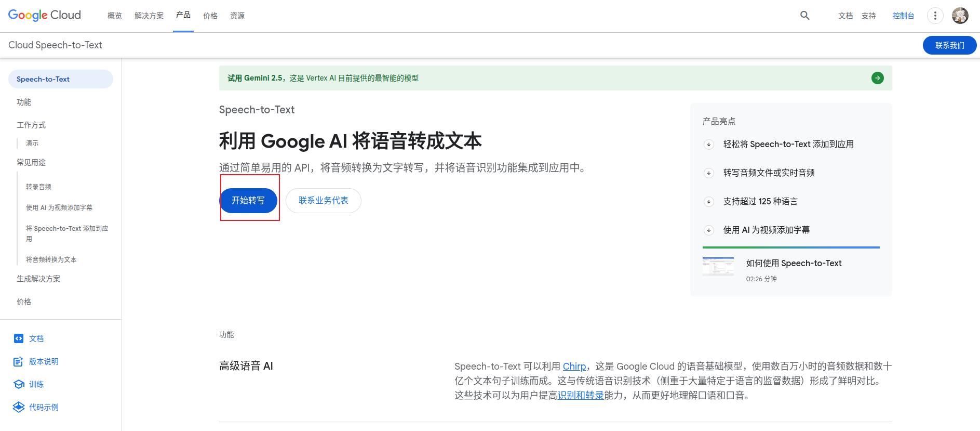Expand 使用 AI 为视频添加字幕 highlight
The height and width of the screenshot is (431, 980).
pyautogui.click(x=709, y=230)
